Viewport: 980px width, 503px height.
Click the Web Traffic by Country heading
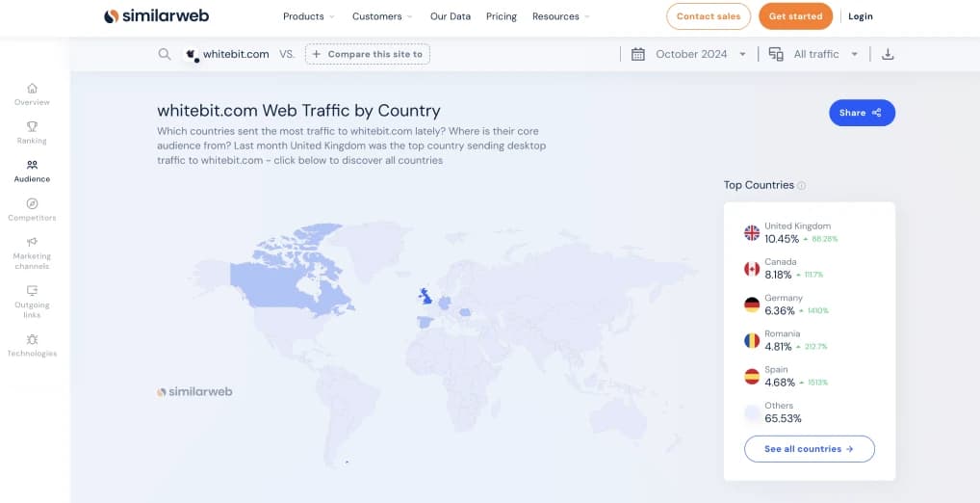(298, 111)
